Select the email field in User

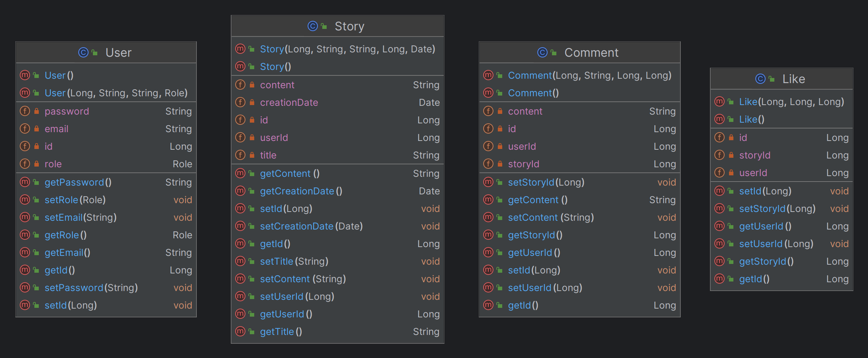point(56,129)
